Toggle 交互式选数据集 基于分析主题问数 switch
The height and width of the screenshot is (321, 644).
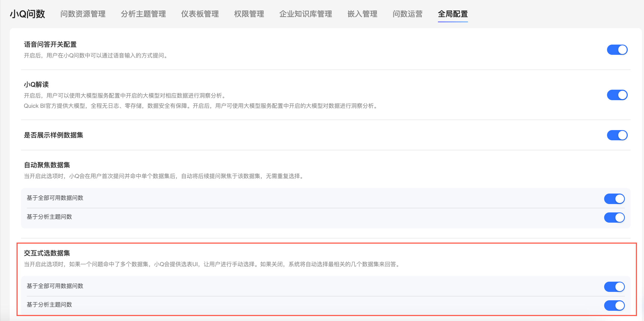point(614,305)
